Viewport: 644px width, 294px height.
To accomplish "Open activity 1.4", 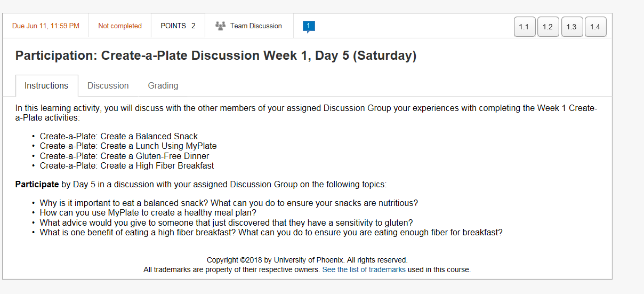I will point(595,27).
